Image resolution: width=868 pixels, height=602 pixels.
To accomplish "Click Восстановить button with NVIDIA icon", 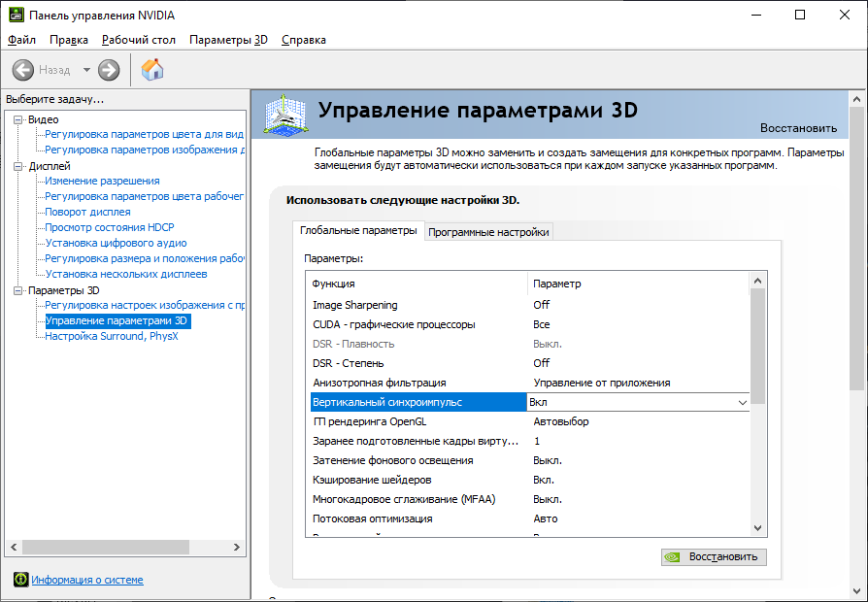I will click(714, 557).
